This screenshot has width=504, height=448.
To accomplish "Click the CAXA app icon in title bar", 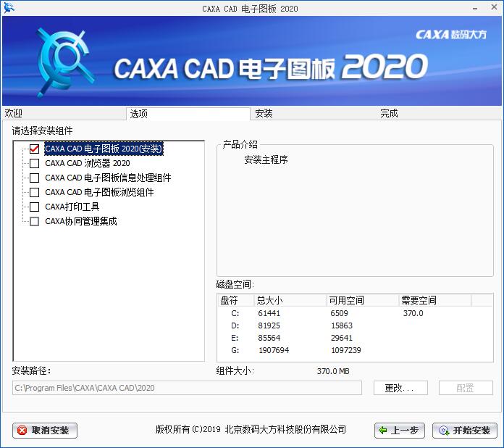I will click(x=9, y=8).
